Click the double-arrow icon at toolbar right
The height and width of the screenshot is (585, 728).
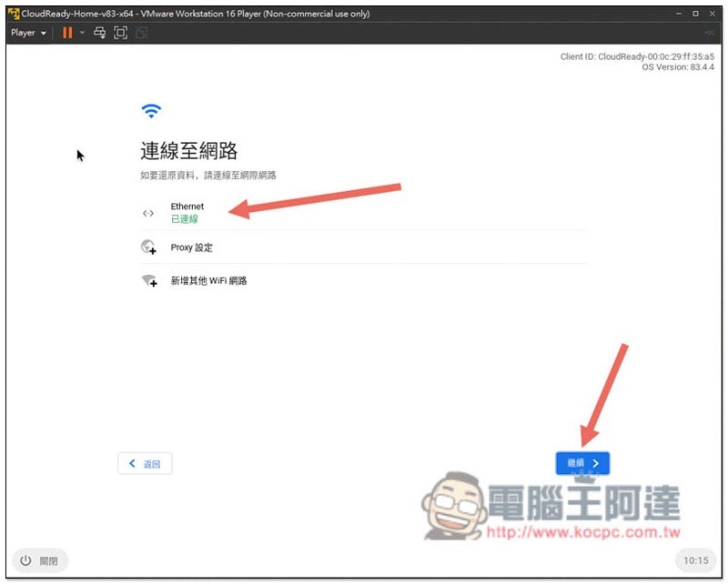click(709, 33)
